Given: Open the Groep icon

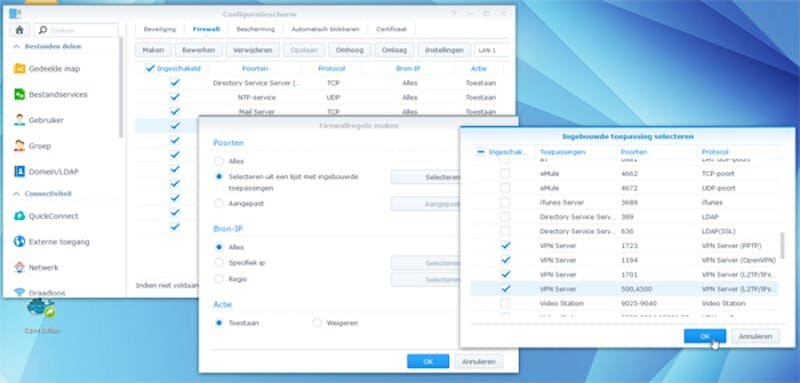Looking at the screenshot, I should tap(19, 146).
